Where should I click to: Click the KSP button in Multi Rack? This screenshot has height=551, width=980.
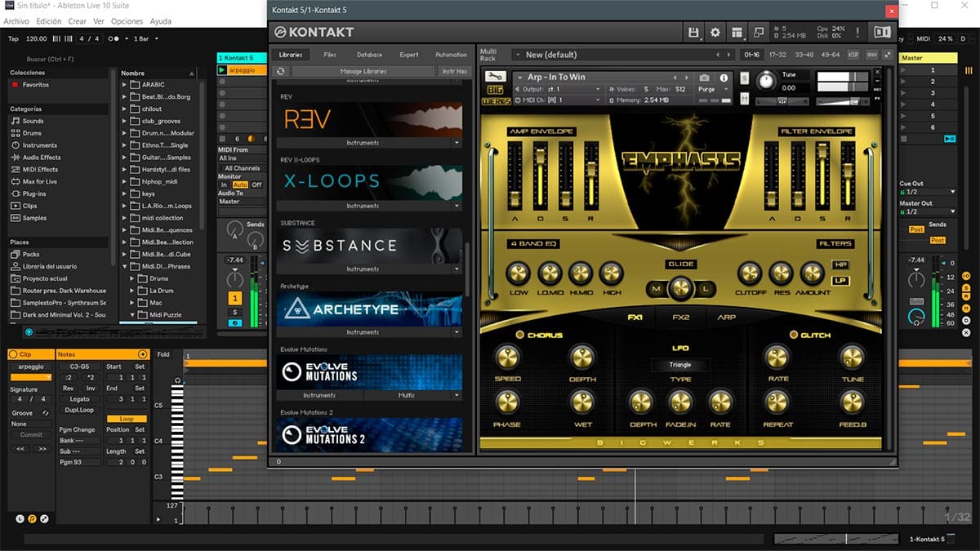pyautogui.click(x=853, y=55)
